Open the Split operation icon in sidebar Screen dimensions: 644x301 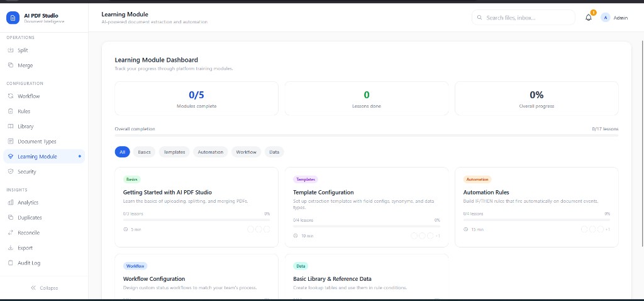11,50
